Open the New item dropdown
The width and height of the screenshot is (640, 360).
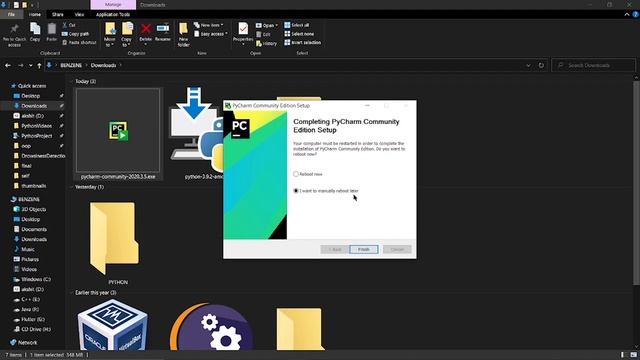(209, 25)
